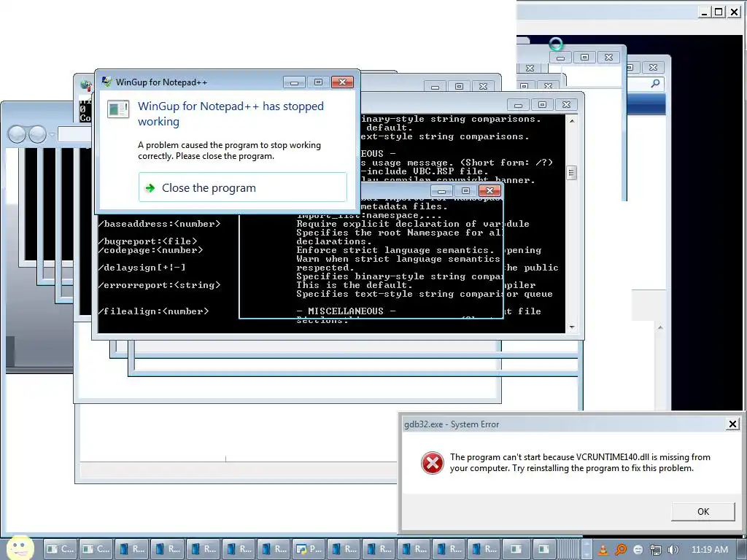Click the console window scrollbar up arrow
Viewport: 747px width, 560px height.
tap(572, 121)
